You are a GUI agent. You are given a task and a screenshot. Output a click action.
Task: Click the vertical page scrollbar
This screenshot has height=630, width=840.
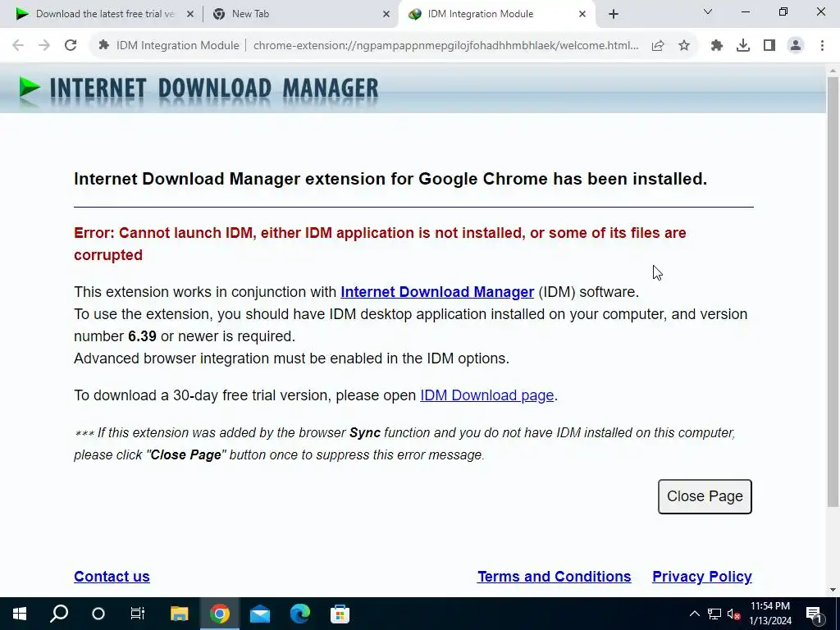tap(833, 292)
